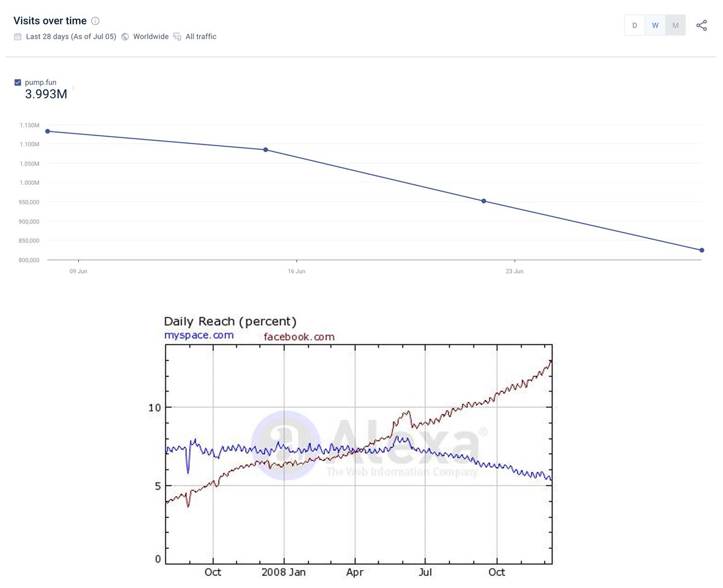Click the 3.993M total visits value
This screenshot has height=588, width=723.
tap(46, 94)
